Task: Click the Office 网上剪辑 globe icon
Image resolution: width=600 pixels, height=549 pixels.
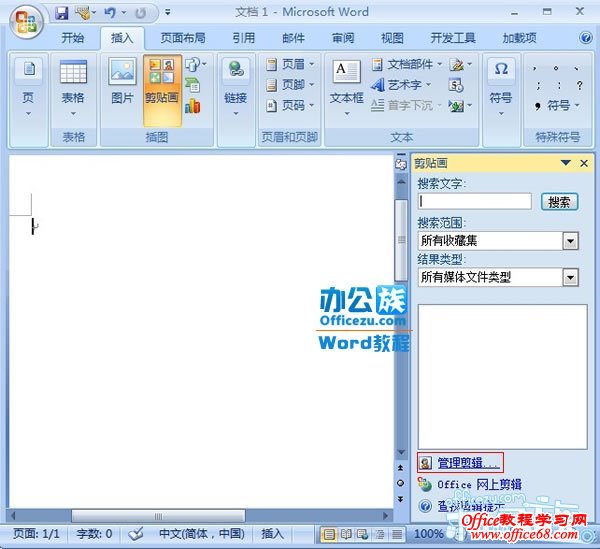Action: coord(425,485)
